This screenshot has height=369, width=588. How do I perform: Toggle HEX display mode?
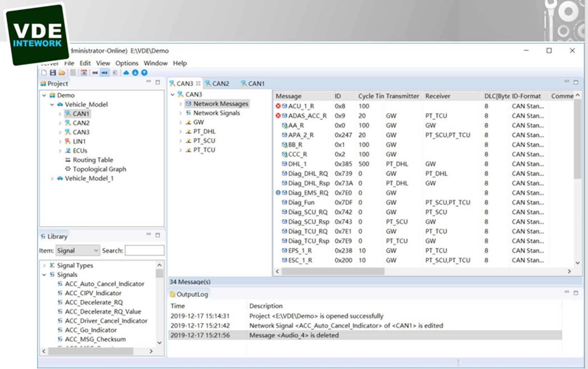point(105,73)
